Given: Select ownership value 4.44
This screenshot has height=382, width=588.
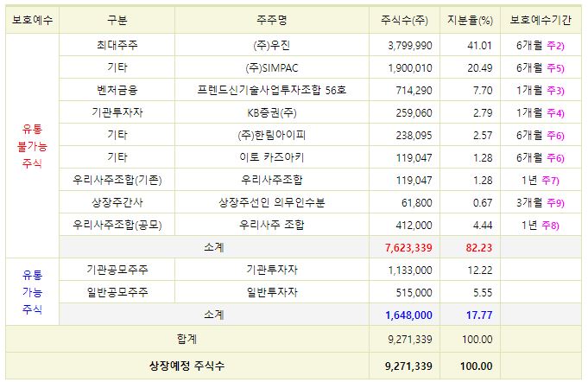Looking at the screenshot, I should (483, 226).
